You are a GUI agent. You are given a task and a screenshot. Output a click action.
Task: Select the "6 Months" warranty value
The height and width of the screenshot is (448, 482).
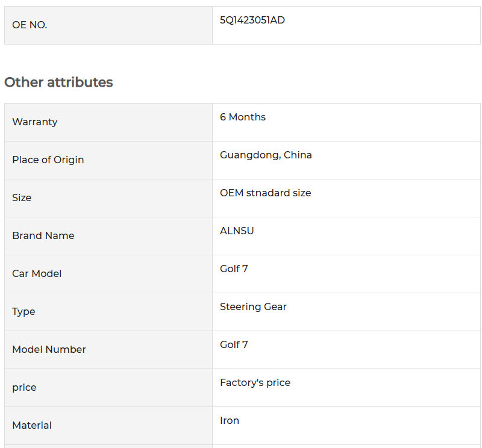click(243, 117)
